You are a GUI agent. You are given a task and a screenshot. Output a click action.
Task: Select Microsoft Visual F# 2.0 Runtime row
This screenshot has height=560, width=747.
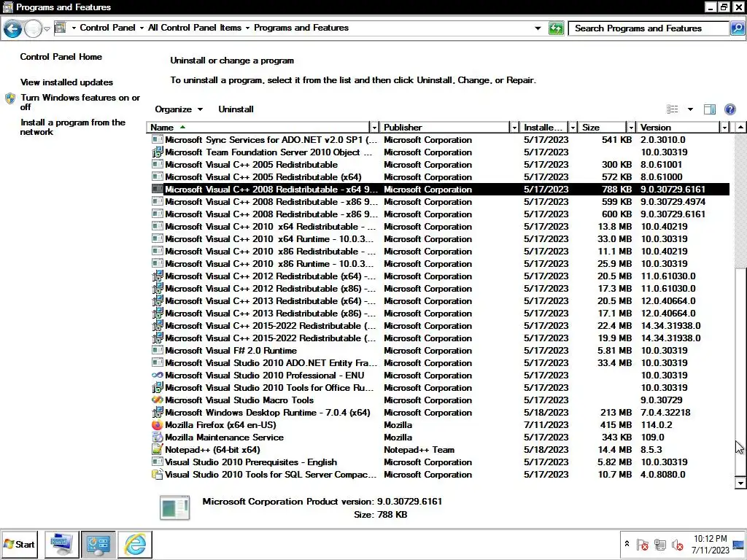click(x=438, y=351)
